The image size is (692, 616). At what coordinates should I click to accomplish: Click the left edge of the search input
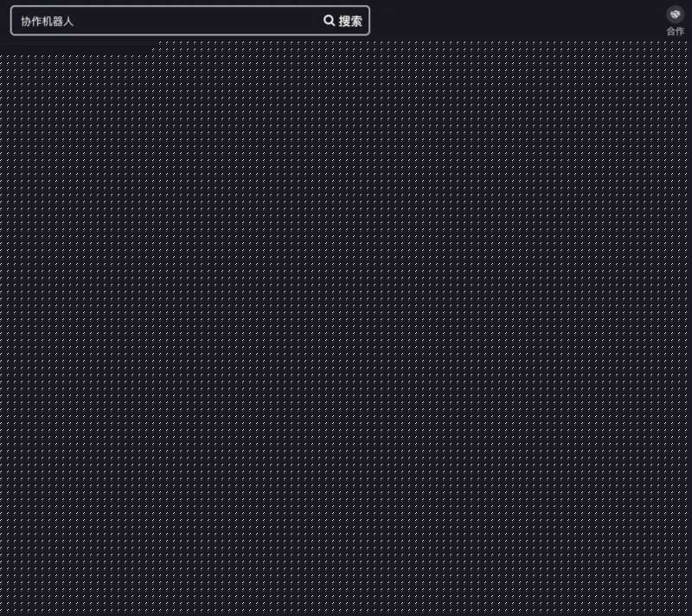(x=16, y=21)
